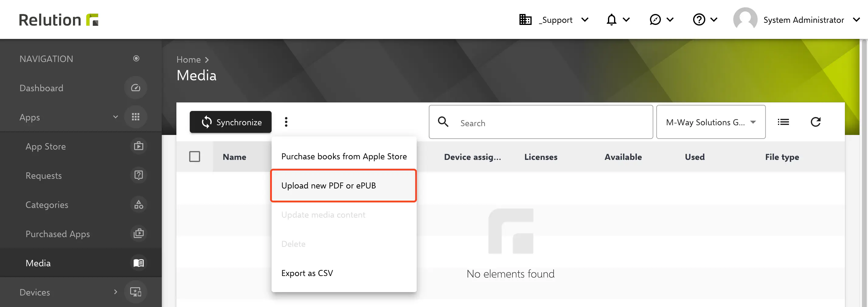Open the notifications bell

[x=611, y=20]
